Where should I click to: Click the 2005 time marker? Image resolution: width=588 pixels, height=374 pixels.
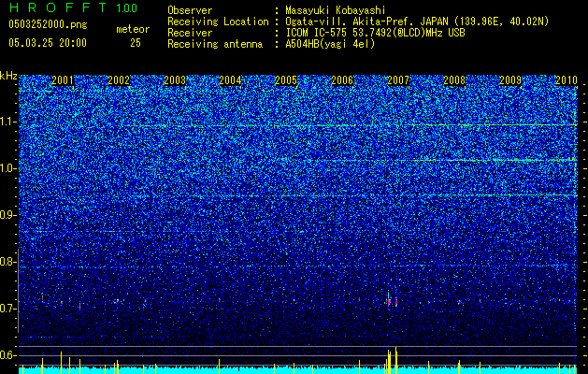coord(286,80)
